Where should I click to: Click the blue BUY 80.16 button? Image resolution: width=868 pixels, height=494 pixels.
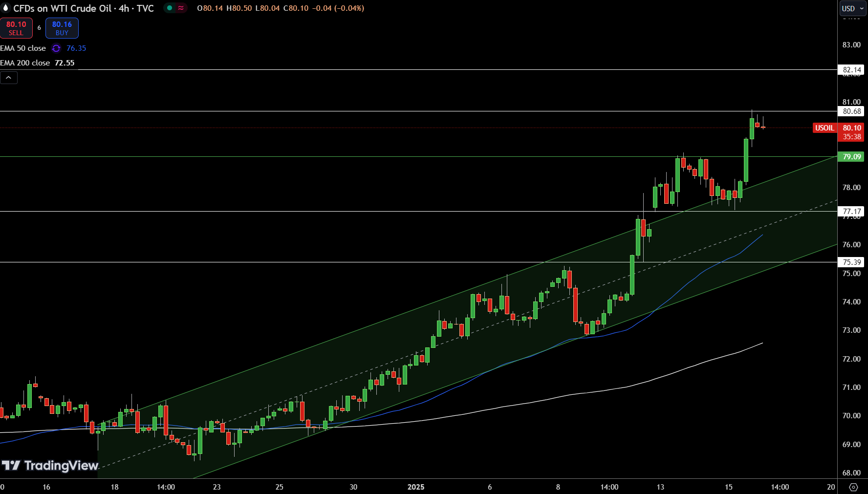tap(62, 28)
